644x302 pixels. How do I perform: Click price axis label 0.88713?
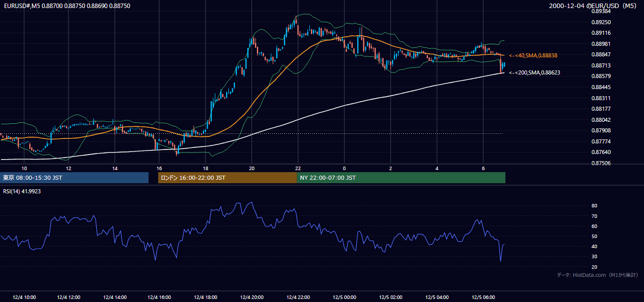601,65
